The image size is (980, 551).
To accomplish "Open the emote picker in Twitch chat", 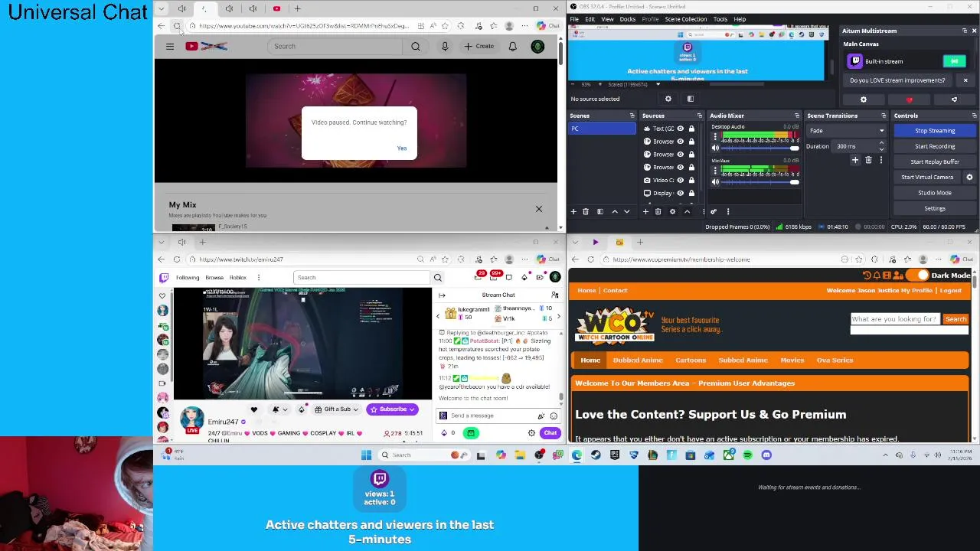I will click(554, 416).
